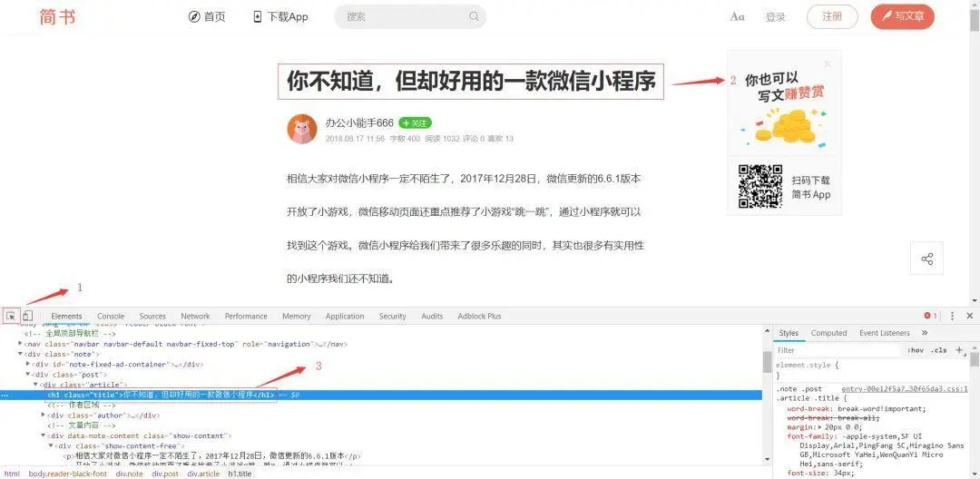Collapse the div class note node
This screenshot has height=479, width=980.
[x=21, y=354]
